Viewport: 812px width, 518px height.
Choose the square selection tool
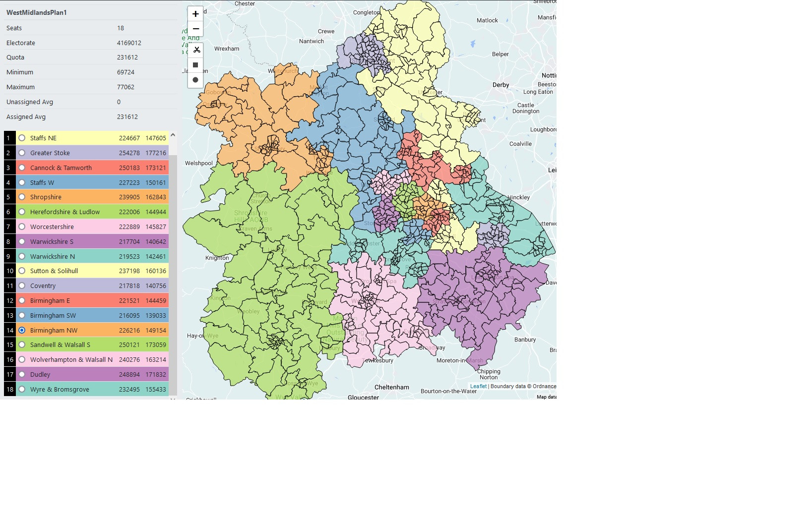pyautogui.click(x=195, y=65)
